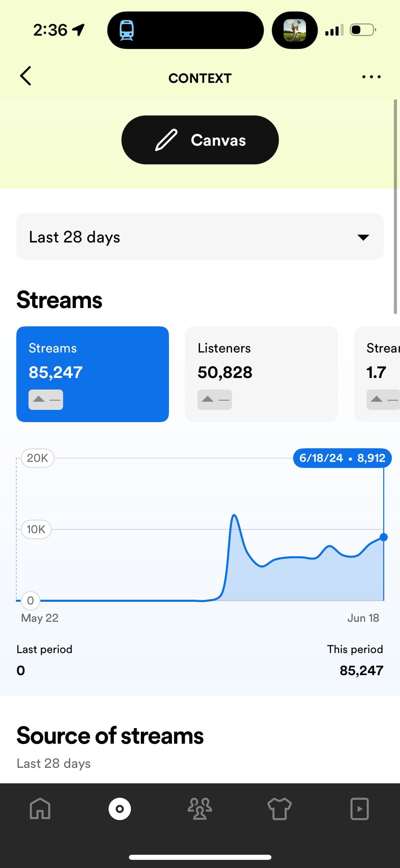
Task: Tap the battery status icon
Action: (x=363, y=30)
